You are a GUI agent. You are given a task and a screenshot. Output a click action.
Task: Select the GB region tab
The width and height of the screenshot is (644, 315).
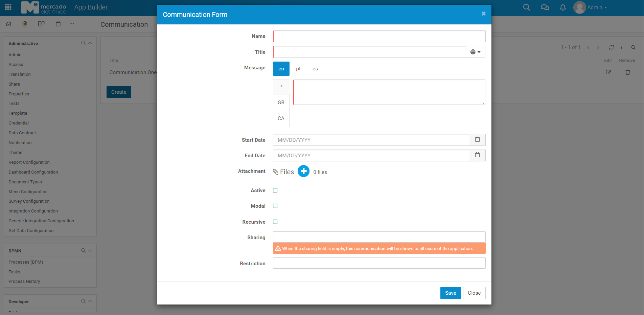click(x=281, y=103)
